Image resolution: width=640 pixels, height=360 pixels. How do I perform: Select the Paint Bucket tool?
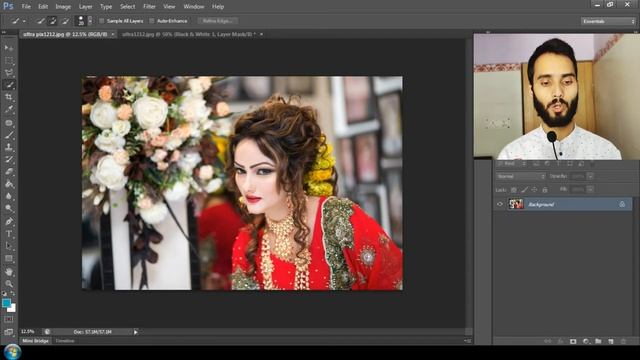9,184
